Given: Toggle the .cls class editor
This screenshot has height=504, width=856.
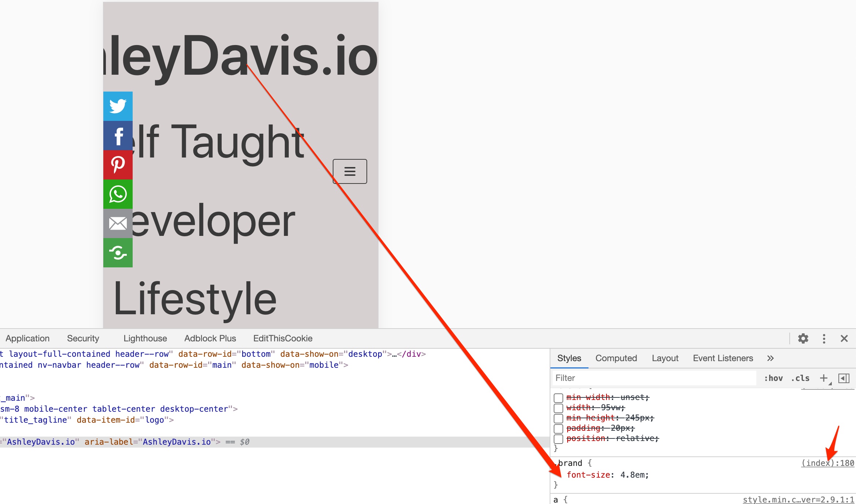Looking at the screenshot, I should tap(800, 378).
